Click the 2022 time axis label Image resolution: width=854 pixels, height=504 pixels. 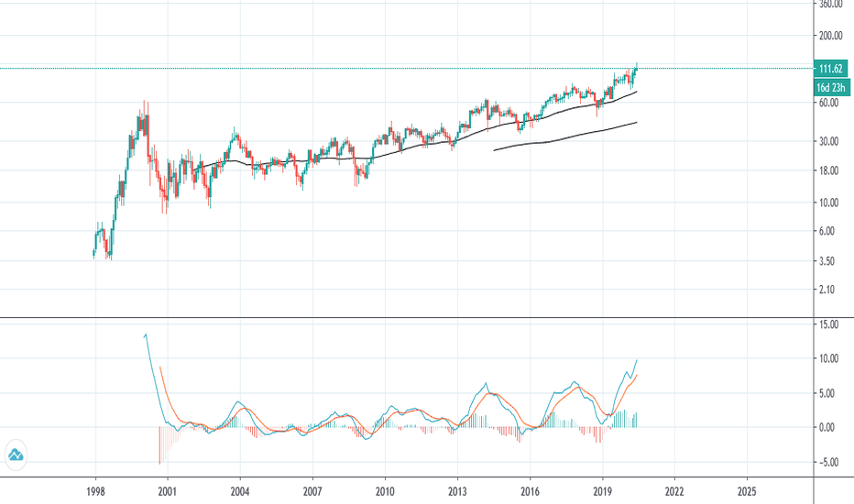[674, 492]
